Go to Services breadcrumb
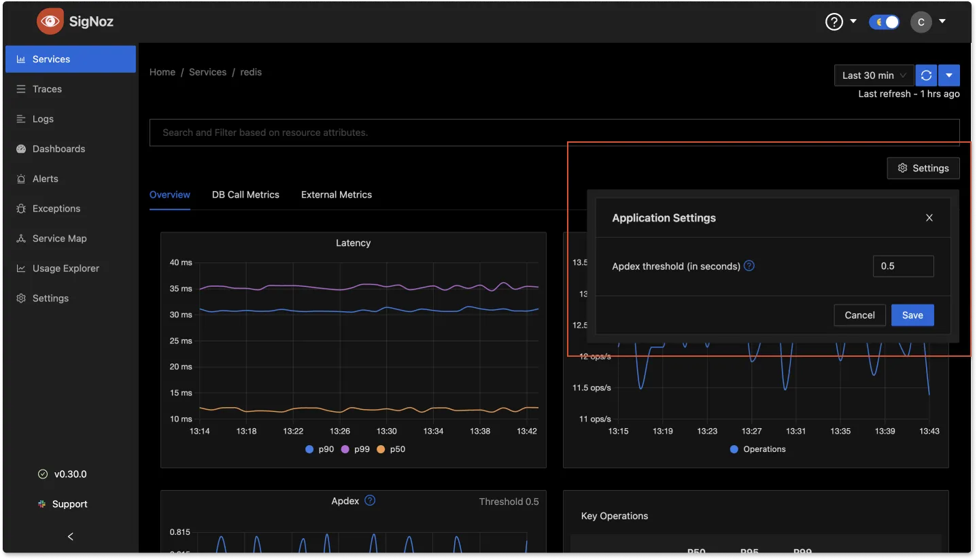977x560 pixels. tap(208, 72)
